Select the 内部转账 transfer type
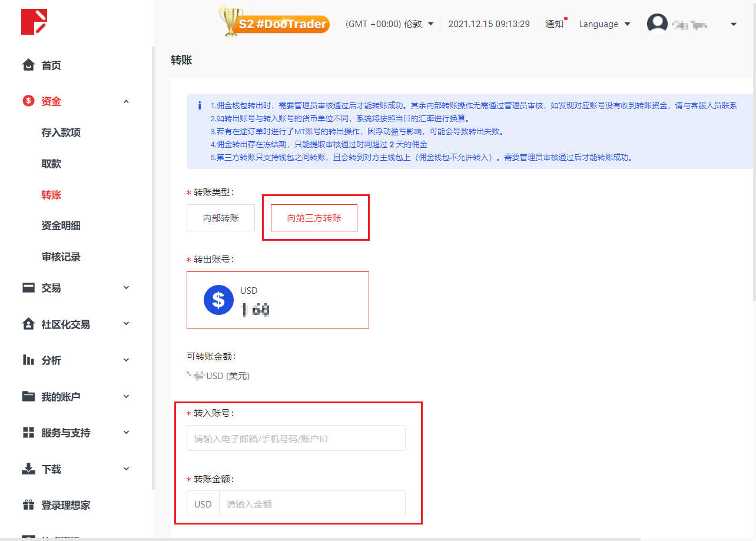 (x=220, y=217)
